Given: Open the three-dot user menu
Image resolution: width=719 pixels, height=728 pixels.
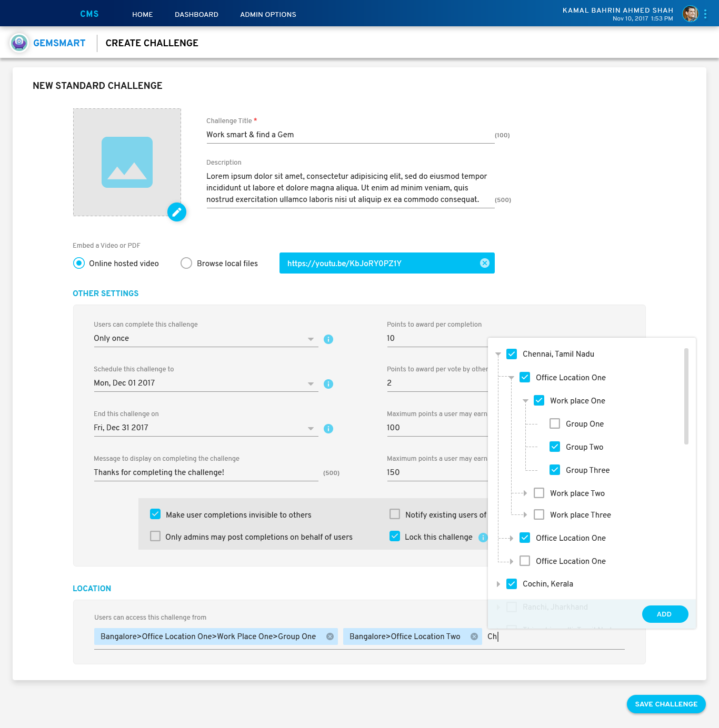Looking at the screenshot, I should (705, 14).
